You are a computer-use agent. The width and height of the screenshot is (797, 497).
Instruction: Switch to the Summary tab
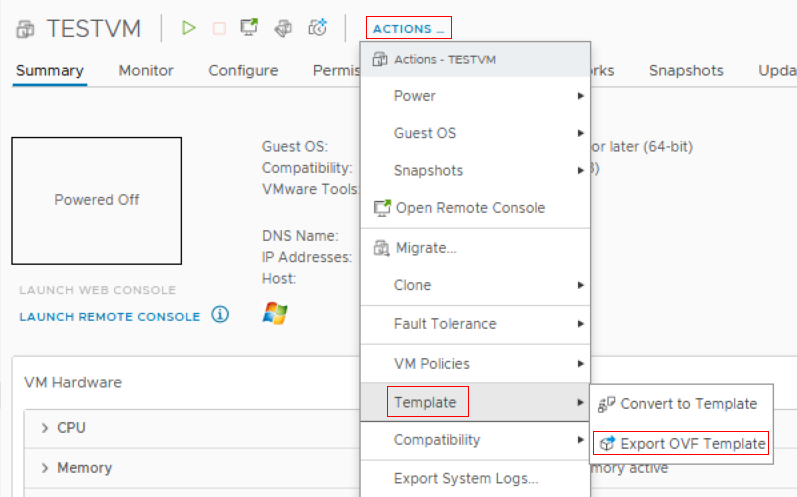(x=49, y=71)
